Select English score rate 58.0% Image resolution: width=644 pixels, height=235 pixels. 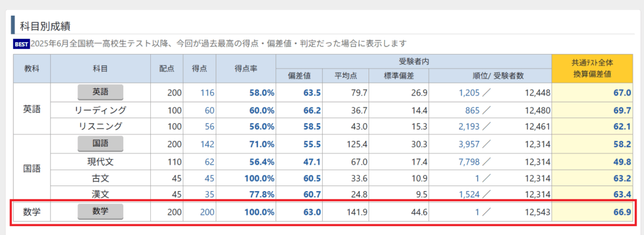click(x=262, y=93)
